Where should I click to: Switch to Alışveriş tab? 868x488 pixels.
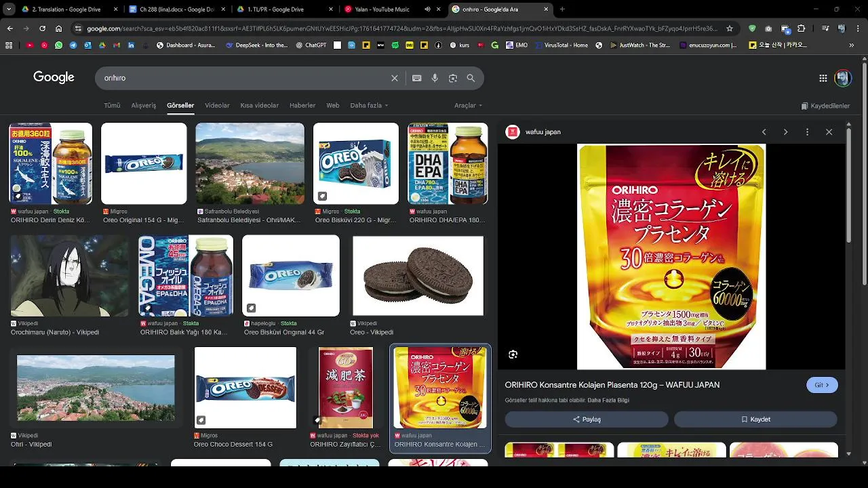[x=144, y=106]
